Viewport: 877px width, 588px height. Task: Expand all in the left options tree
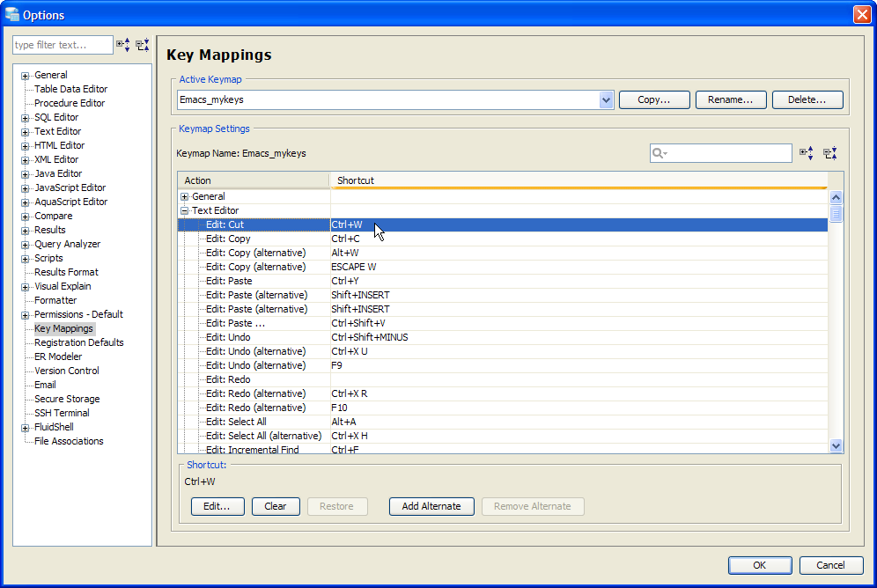123,45
